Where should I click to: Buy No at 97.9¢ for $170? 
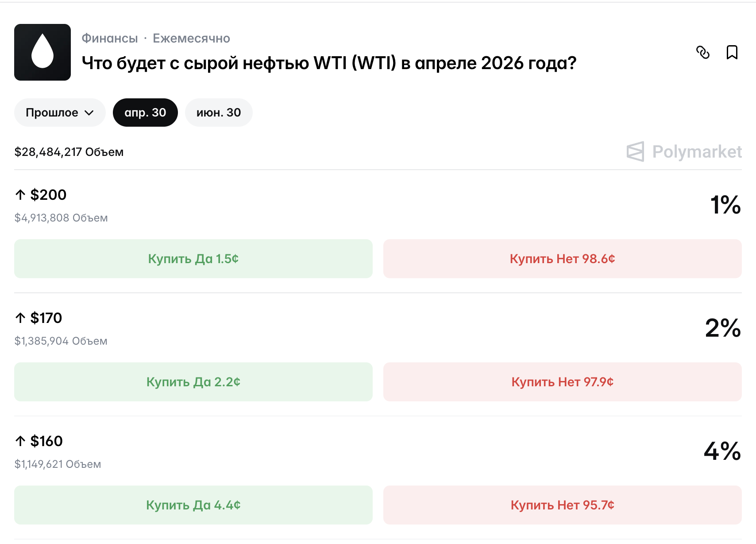click(562, 382)
